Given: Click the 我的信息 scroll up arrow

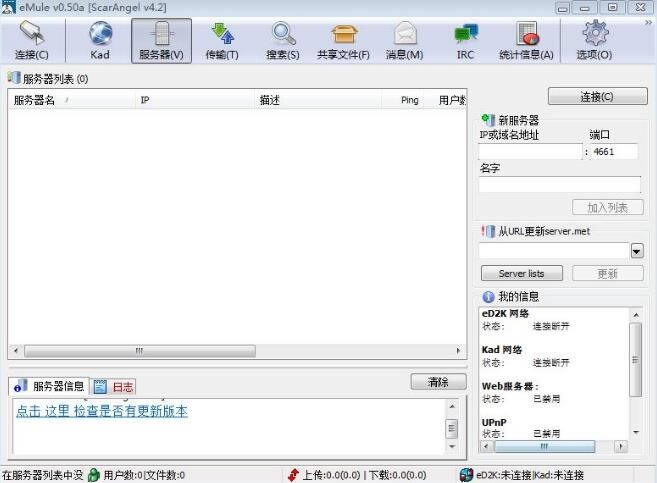Looking at the screenshot, I should 636,315.
